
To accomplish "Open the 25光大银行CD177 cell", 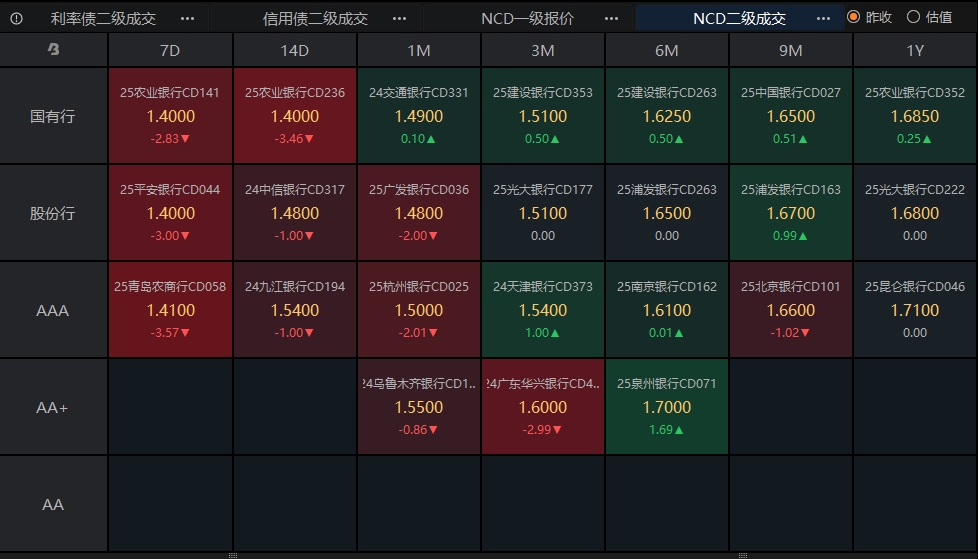I will tap(543, 213).
